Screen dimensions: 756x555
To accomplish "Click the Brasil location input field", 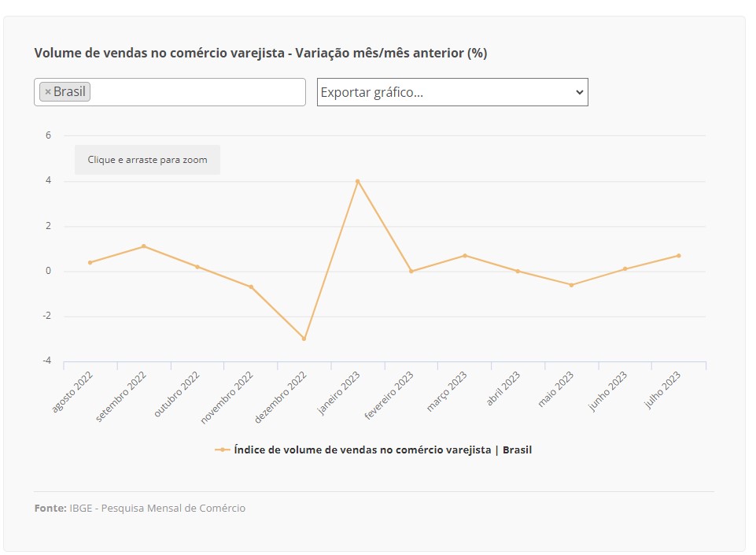I will (197, 92).
